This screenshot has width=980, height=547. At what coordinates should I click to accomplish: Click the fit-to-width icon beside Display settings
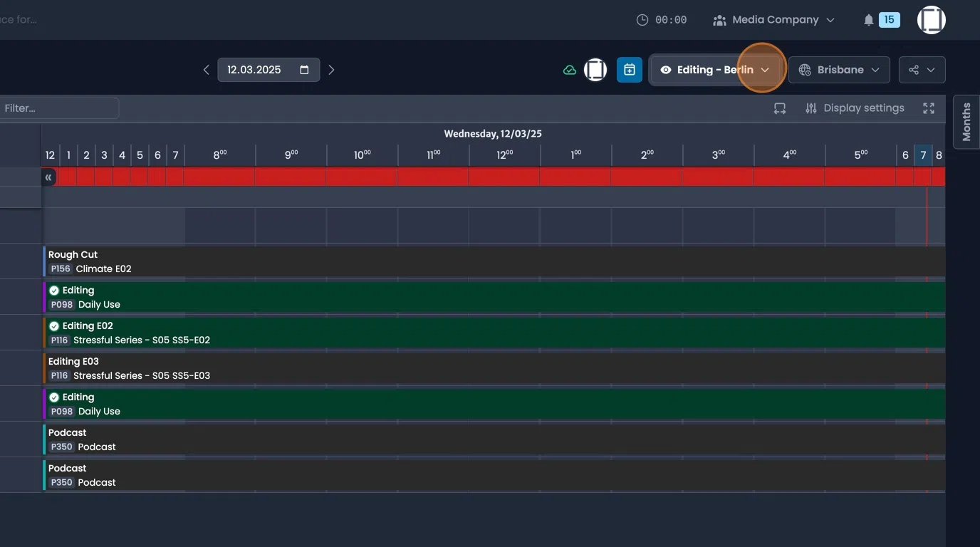780,108
